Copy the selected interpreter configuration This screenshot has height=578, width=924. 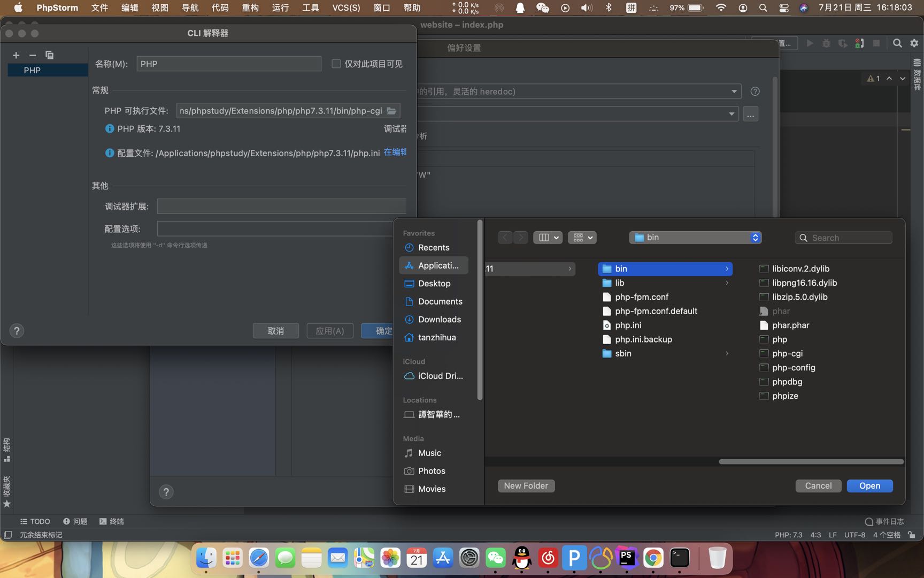point(49,55)
